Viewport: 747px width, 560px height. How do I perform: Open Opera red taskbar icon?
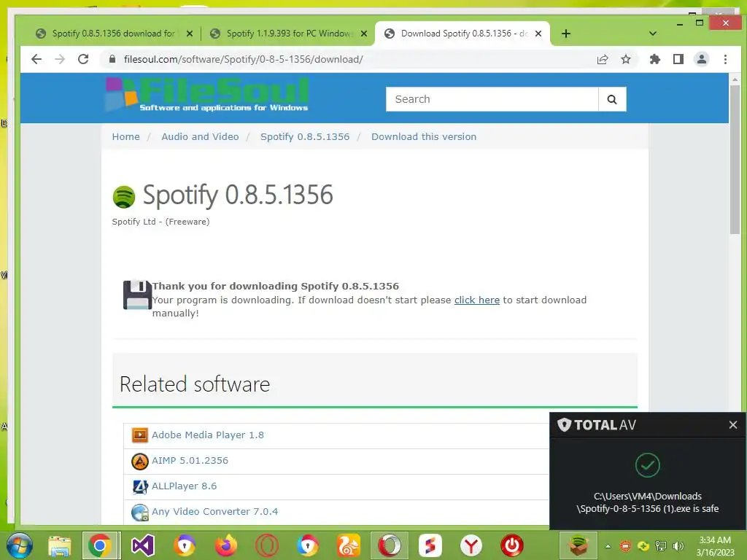[267, 545]
